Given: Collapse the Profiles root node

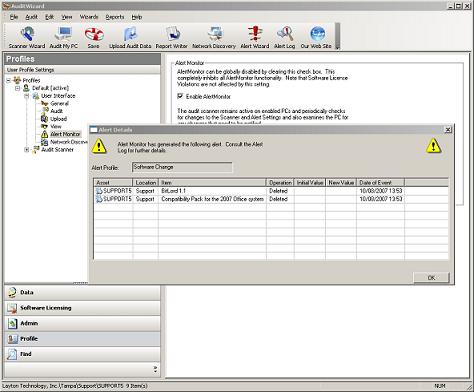Looking at the screenshot, I should pos(9,80).
